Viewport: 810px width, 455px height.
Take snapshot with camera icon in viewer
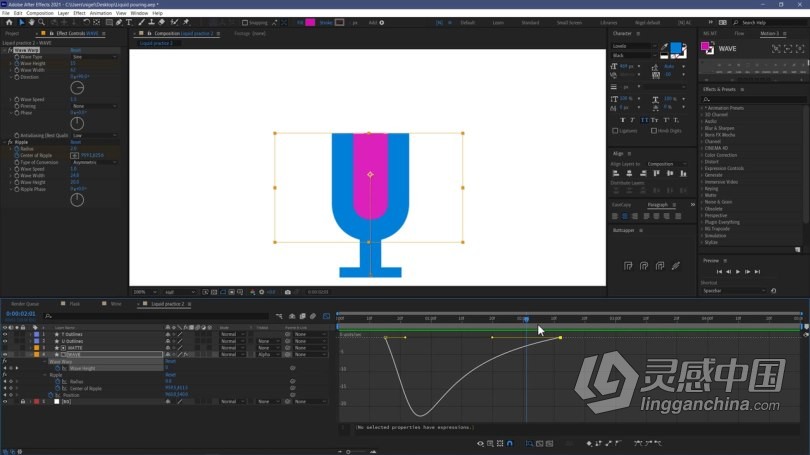pyautogui.click(x=288, y=292)
